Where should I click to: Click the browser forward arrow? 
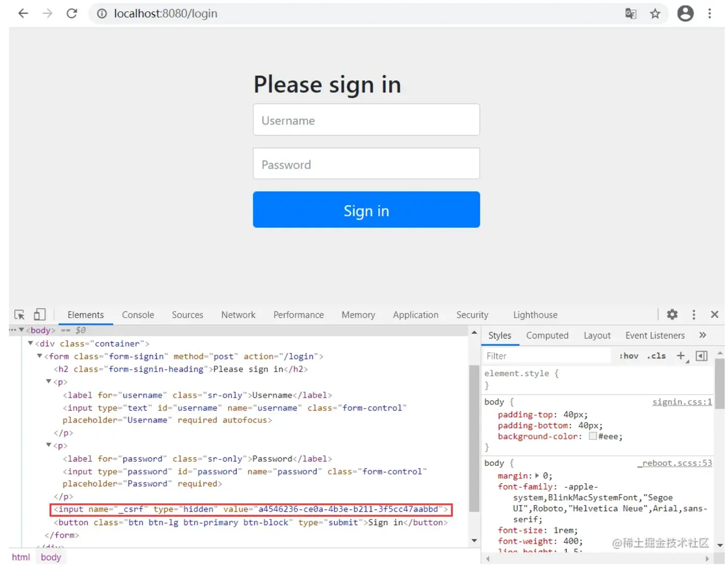pos(47,14)
